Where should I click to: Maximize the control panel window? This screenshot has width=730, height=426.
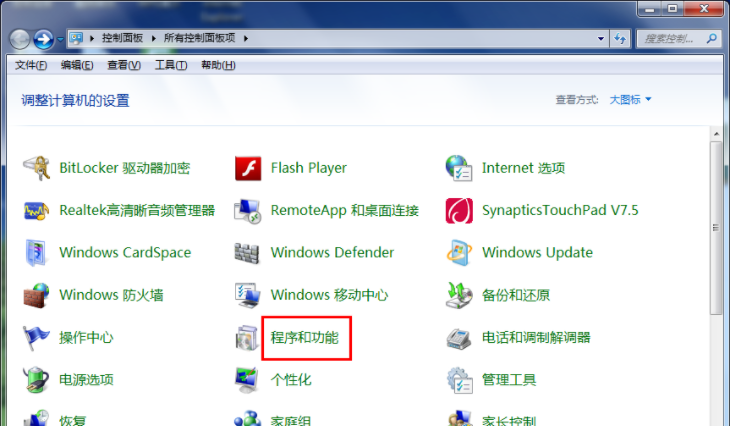672,9
